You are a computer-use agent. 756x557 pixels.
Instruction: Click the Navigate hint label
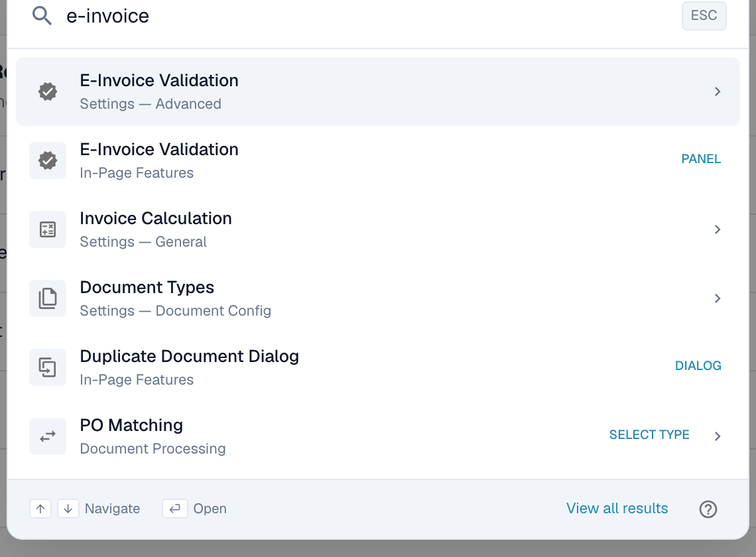pos(112,509)
